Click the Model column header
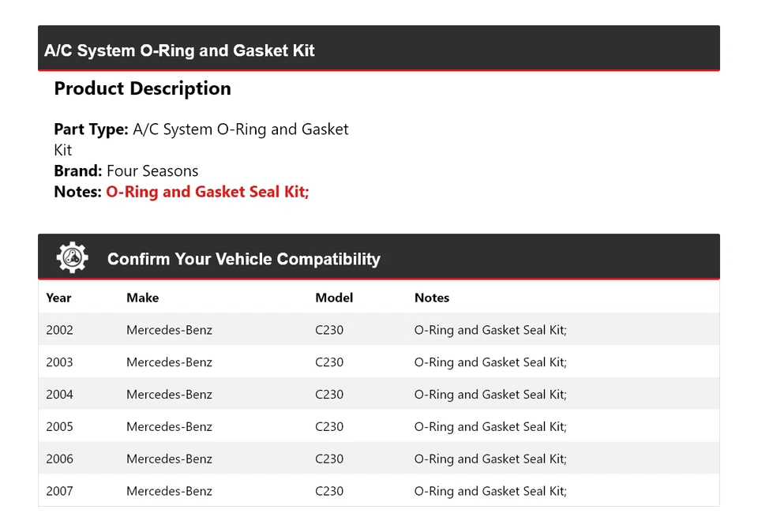Viewport: 758px width, 532px height. 334,298
